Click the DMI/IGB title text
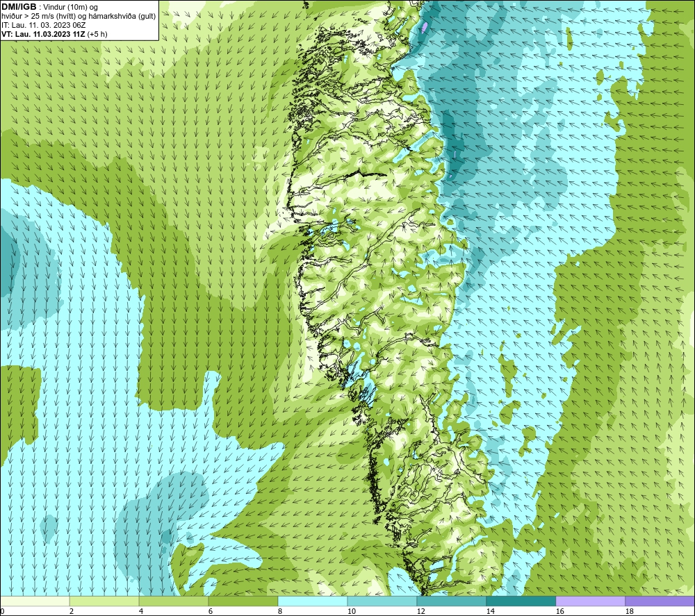The image size is (695, 616). pyautogui.click(x=19, y=7)
